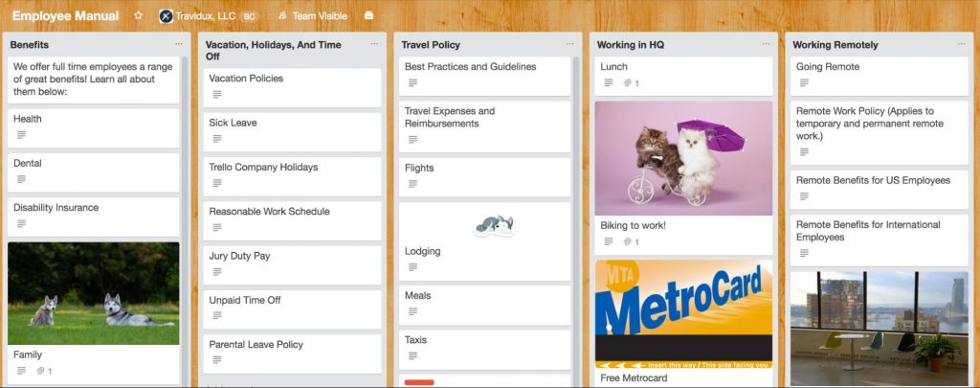Open the Sick Leave card
Viewport: 980px width, 388px height.
(x=292, y=131)
